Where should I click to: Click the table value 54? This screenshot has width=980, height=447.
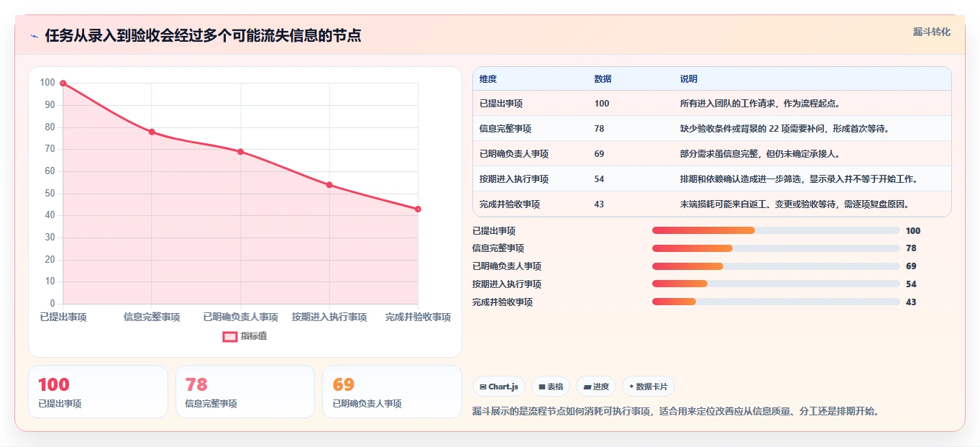point(600,179)
